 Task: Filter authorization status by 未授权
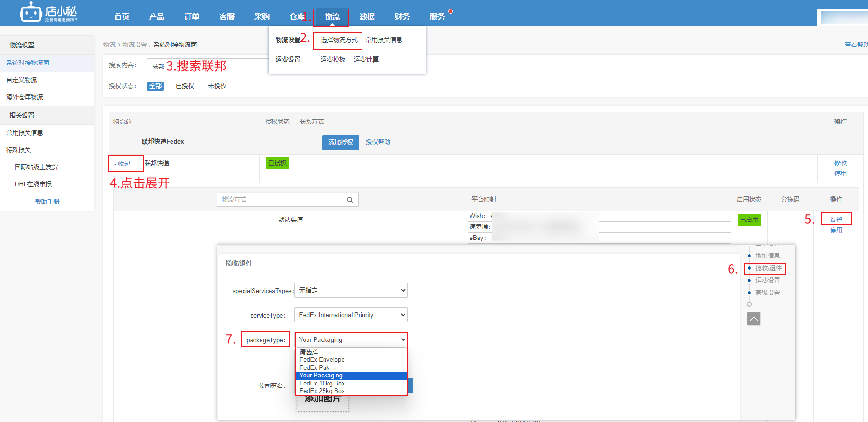click(x=217, y=86)
